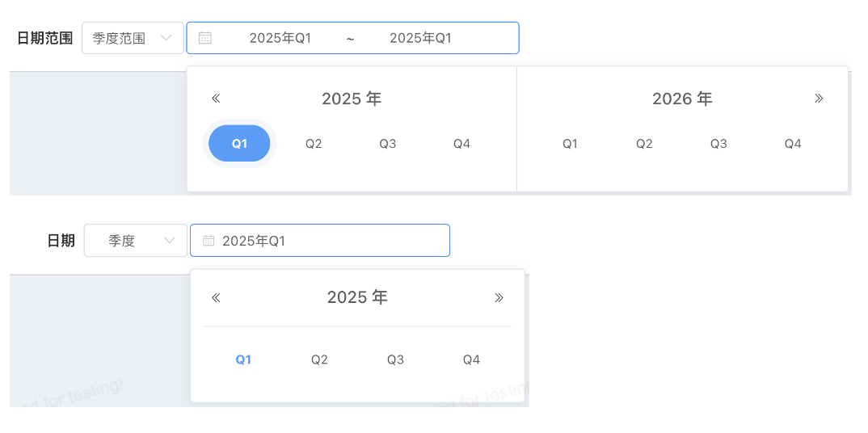Click the range start date field 2025年Q1

tap(280, 38)
